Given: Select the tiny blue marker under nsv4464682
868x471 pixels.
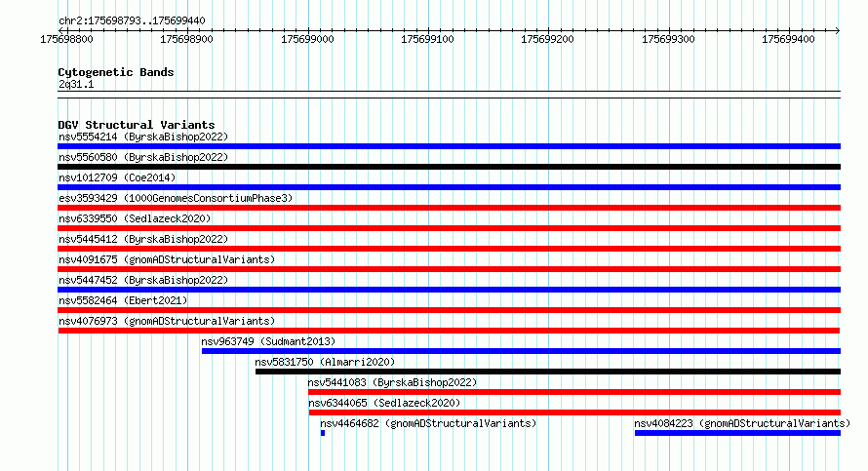Looking at the screenshot, I should click(x=323, y=433).
